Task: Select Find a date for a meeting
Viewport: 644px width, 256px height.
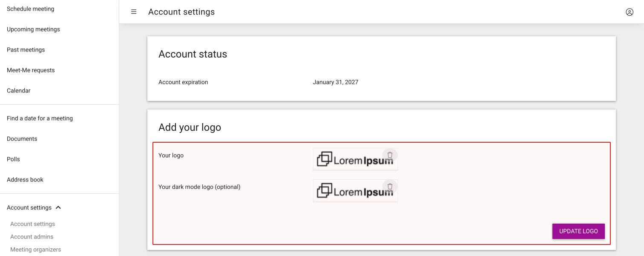Action: (x=40, y=118)
